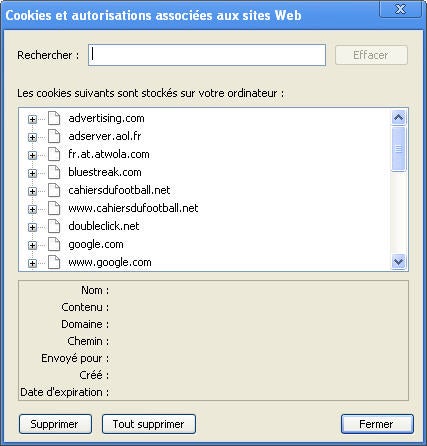Select the google.com row text
427x446 pixels.
tap(96, 244)
